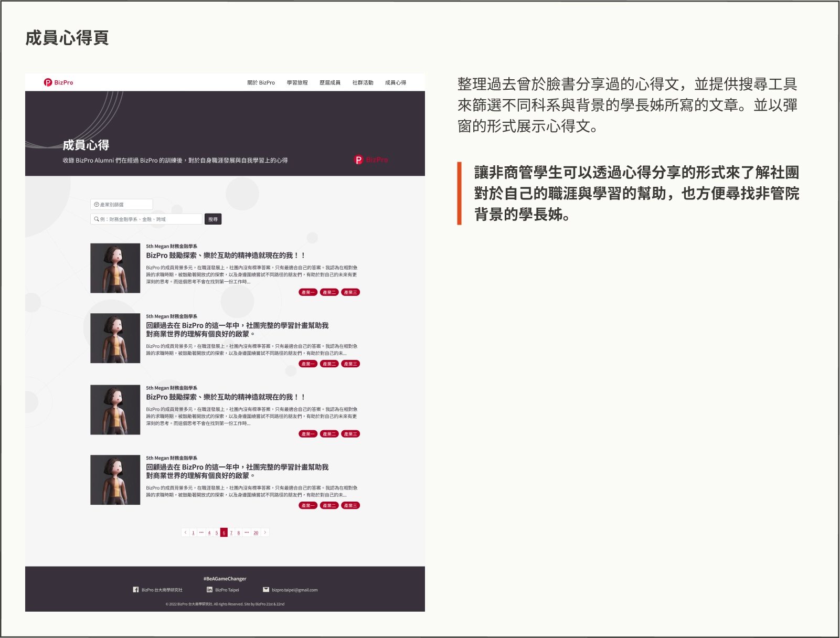Screen dimensions: 840x638
Task: Open 社群活動 in the top navigation
Action: pyautogui.click(x=363, y=83)
